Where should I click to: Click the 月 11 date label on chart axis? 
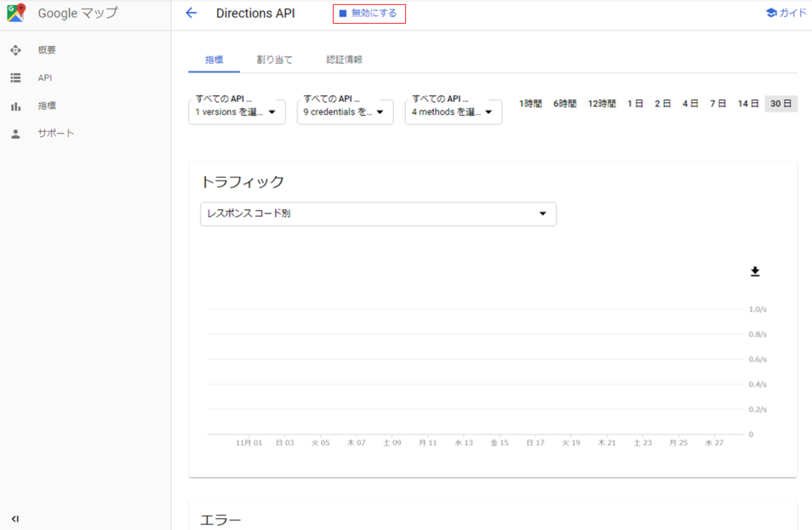[x=427, y=443]
